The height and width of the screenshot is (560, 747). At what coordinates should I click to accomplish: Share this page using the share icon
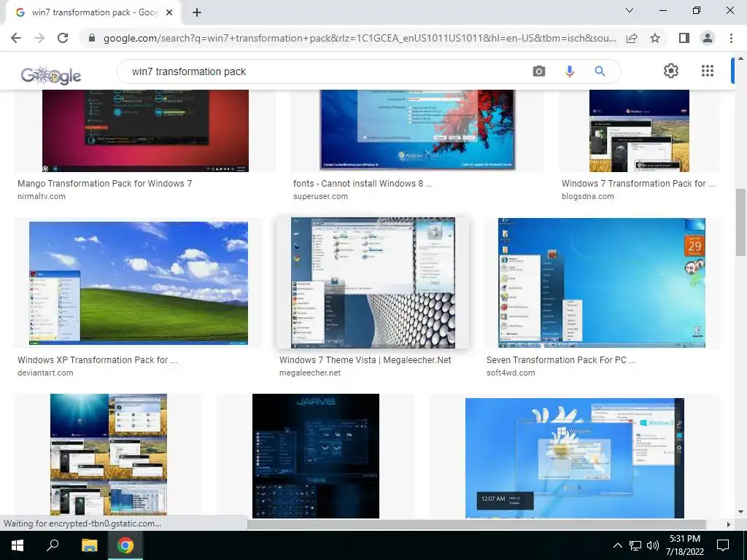(632, 38)
